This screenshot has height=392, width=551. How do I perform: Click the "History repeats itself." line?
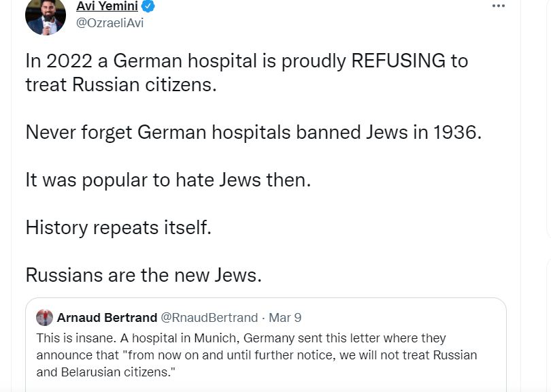coord(118,227)
